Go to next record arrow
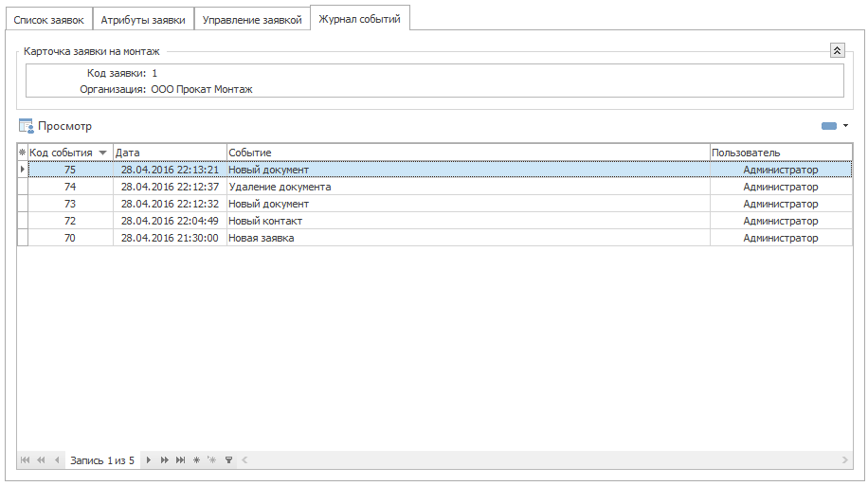The width and height of the screenshot is (868, 486). pyautogui.click(x=149, y=460)
